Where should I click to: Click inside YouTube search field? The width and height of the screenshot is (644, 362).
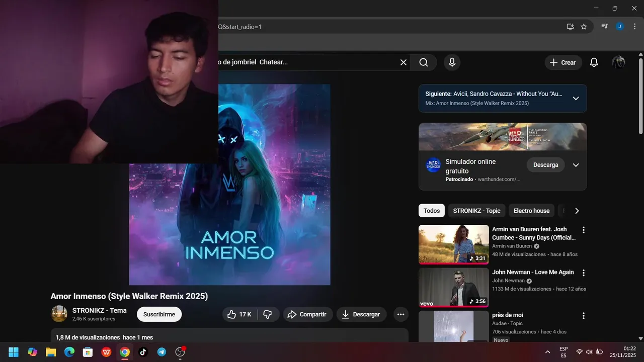[x=307, y=62]
